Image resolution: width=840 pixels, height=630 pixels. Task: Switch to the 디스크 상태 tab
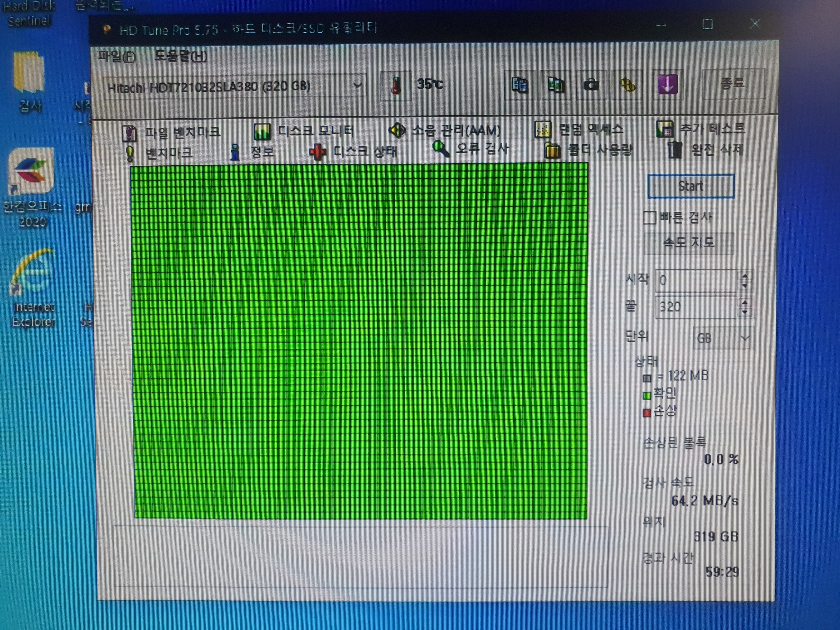(353, 151)
